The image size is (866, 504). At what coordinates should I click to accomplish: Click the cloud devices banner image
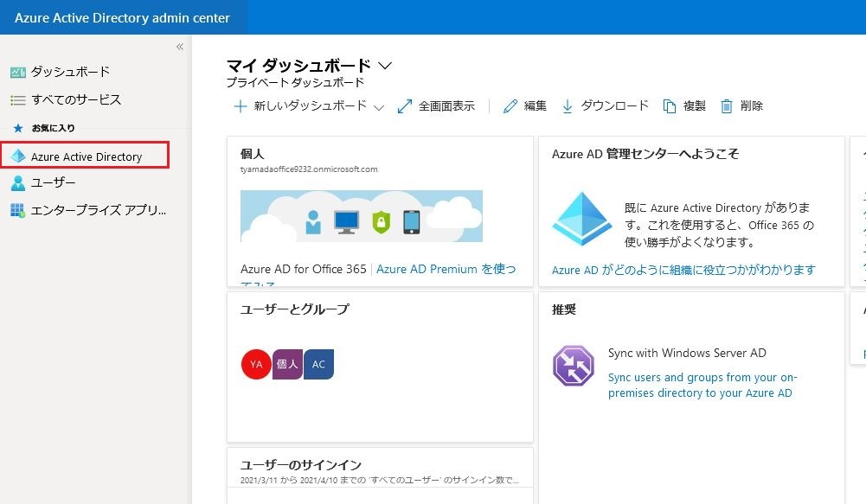tap(362, 216)
